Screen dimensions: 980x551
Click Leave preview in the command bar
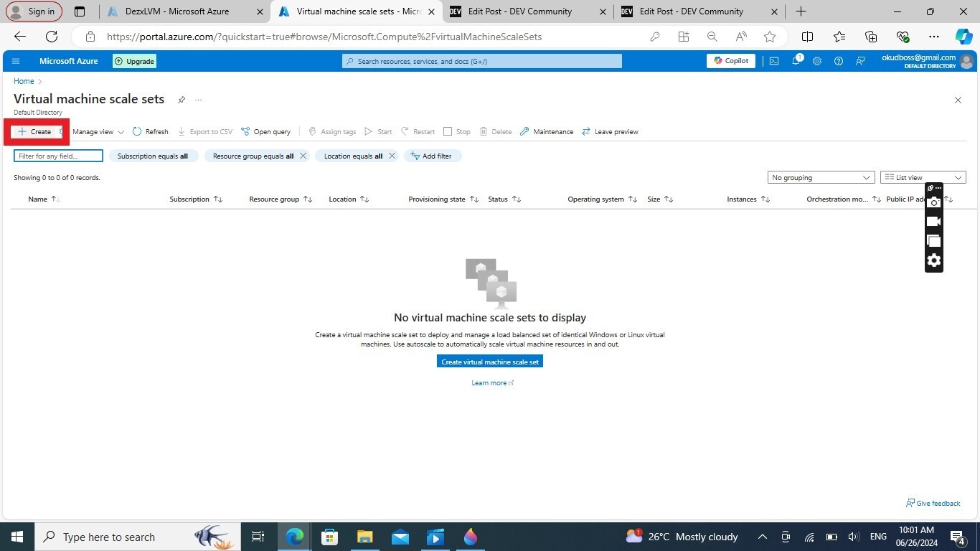click(x=610, y=131)
